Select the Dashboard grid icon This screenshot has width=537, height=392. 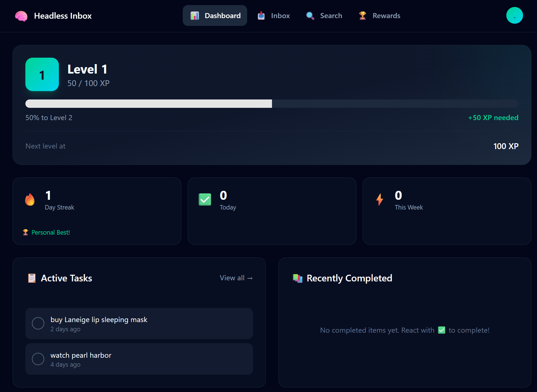194,16
